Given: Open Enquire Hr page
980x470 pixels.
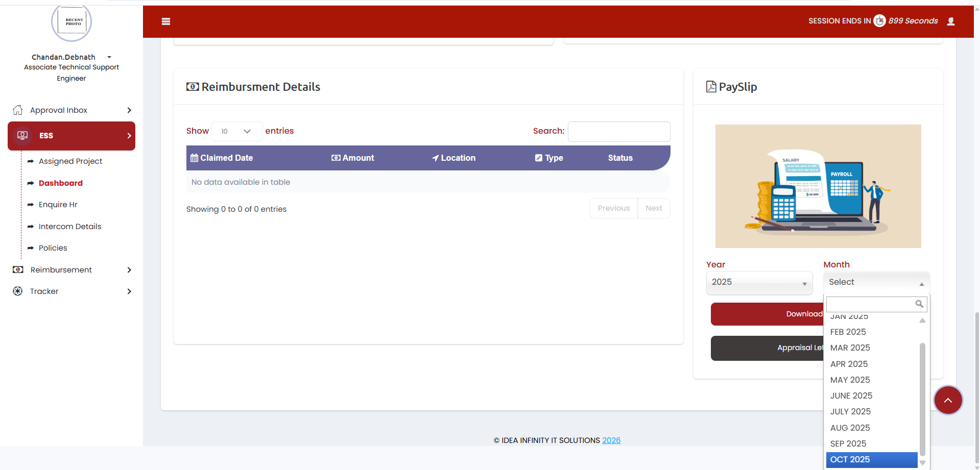Looking at the screenshot, I should pos(58,205).
